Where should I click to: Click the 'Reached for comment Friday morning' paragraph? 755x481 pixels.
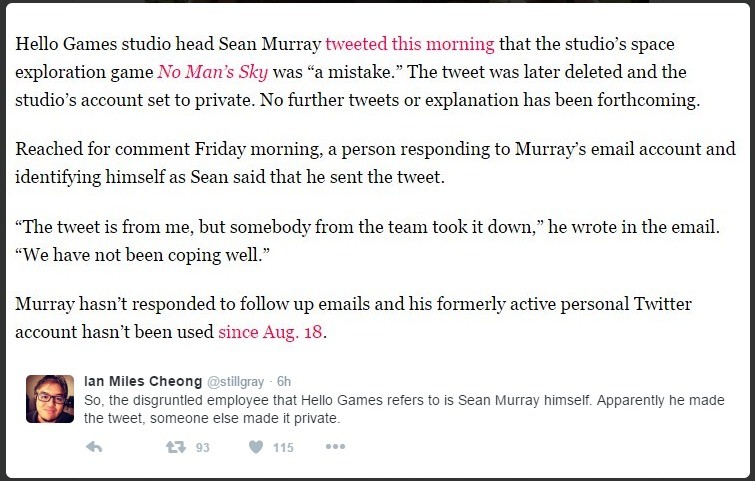click(376, 163)
